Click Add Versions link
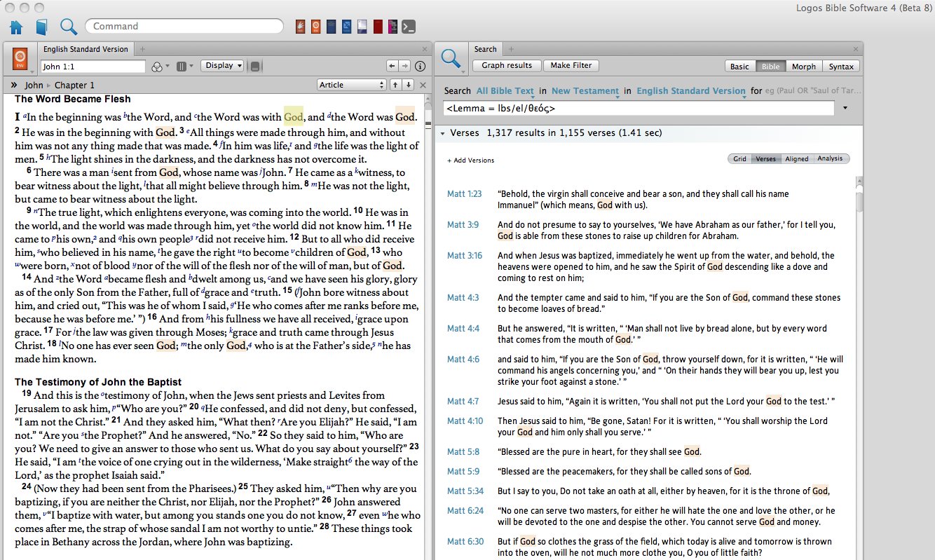Image resolution: width=935 pixels, height=560 pixels. pyautogui.click(x=471, y=161)
